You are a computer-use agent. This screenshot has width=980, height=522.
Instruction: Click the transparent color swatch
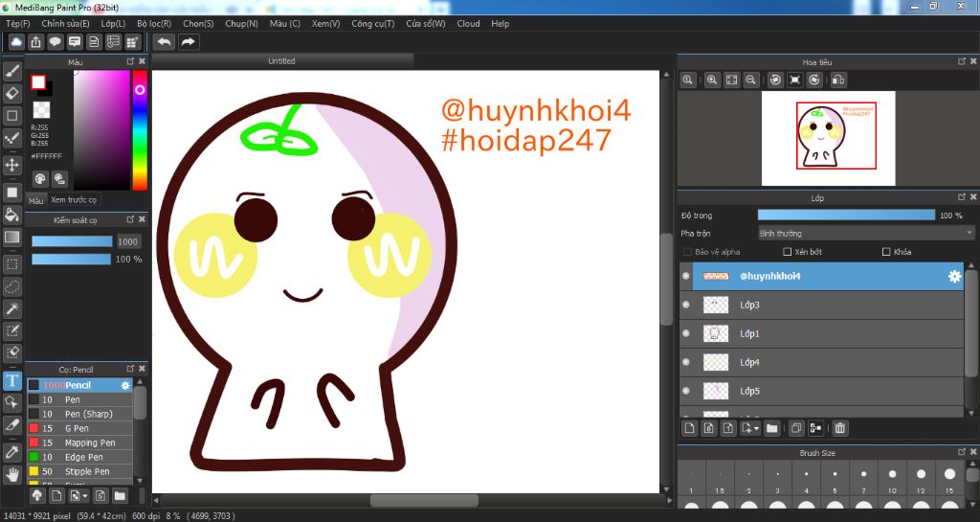point(41,111)
